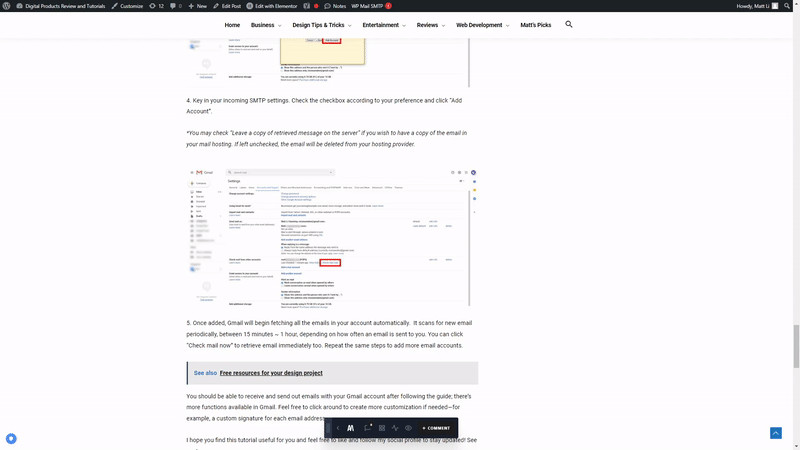This screenshot has width=800, height=450.
Task: Click the blue circular widget bottom-left
Action: pyautogui.click(x=11, y=439)
